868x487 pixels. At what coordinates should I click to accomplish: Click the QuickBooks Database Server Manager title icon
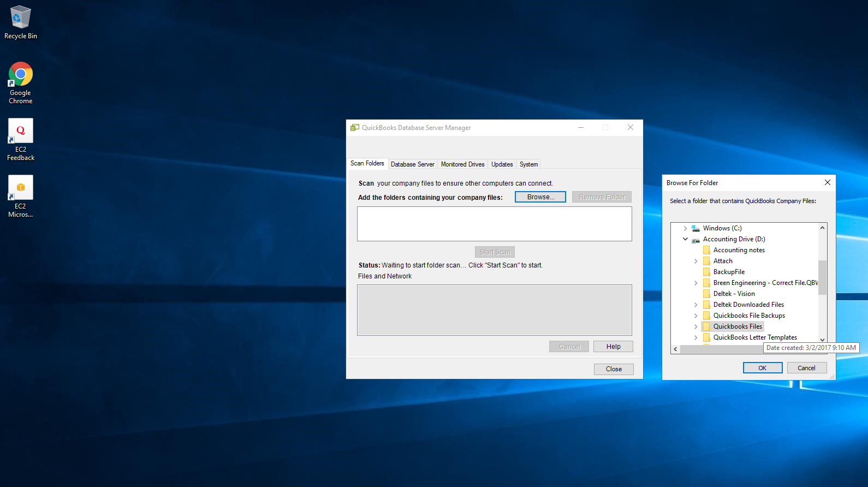pos(355,128)
